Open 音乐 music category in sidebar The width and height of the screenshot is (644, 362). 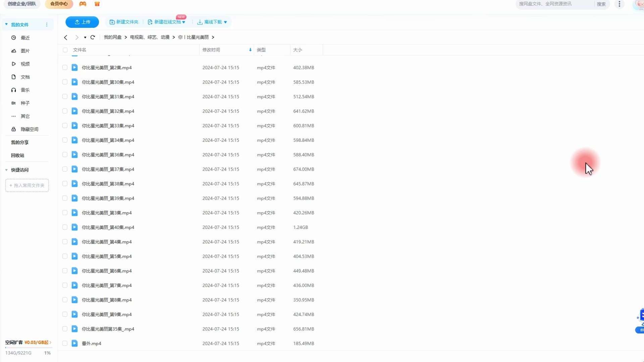(25, 90)
